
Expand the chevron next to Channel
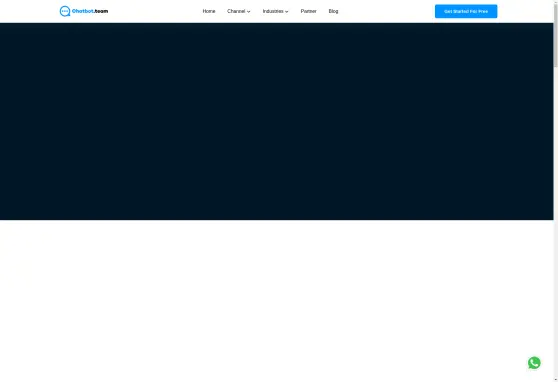248,11
